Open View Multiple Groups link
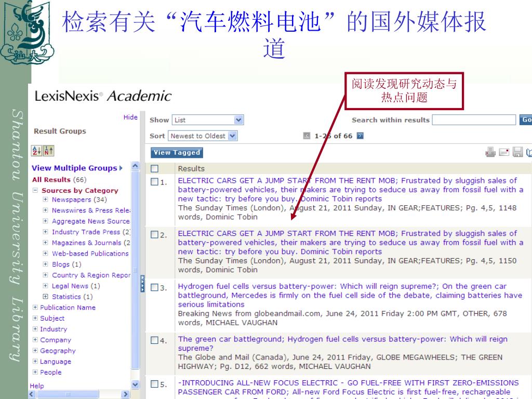This screenshot has width=532, height=399. [77, 168]
